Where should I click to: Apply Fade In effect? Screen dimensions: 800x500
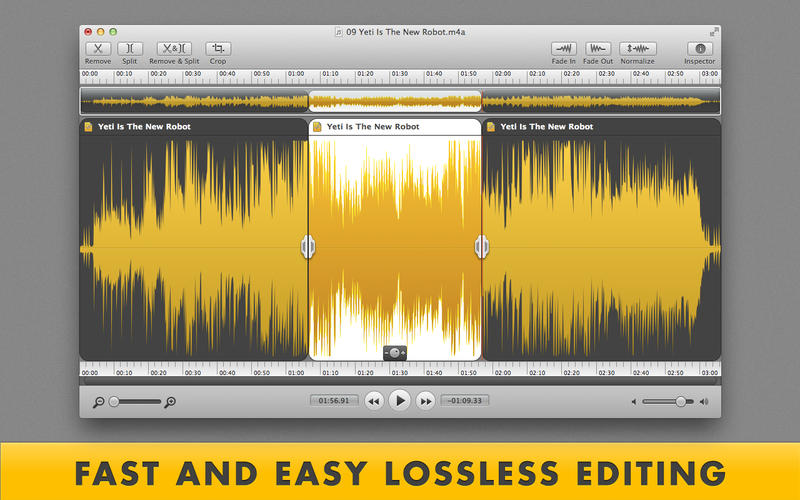[x=564, y=48]
